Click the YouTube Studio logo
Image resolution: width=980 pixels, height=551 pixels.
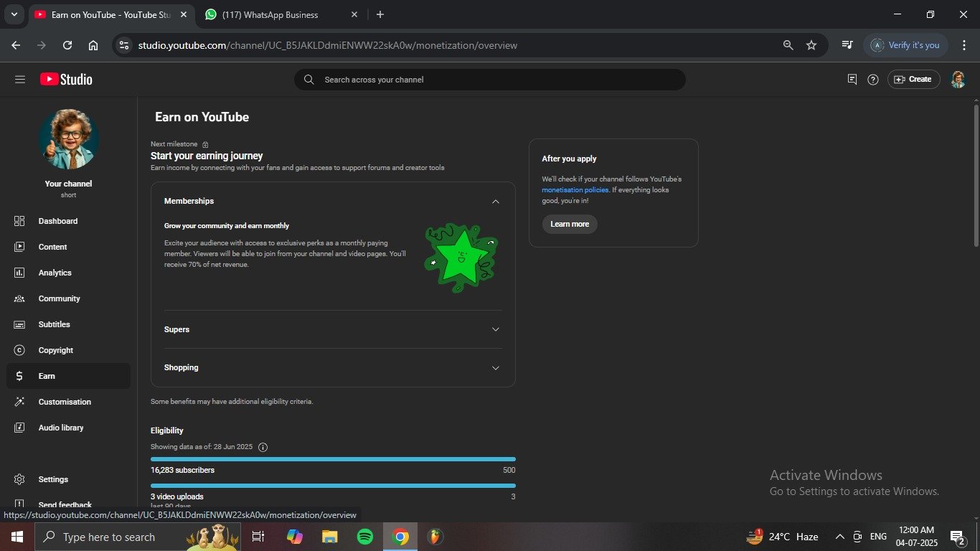pyautogui.click(x=66, y=80)
